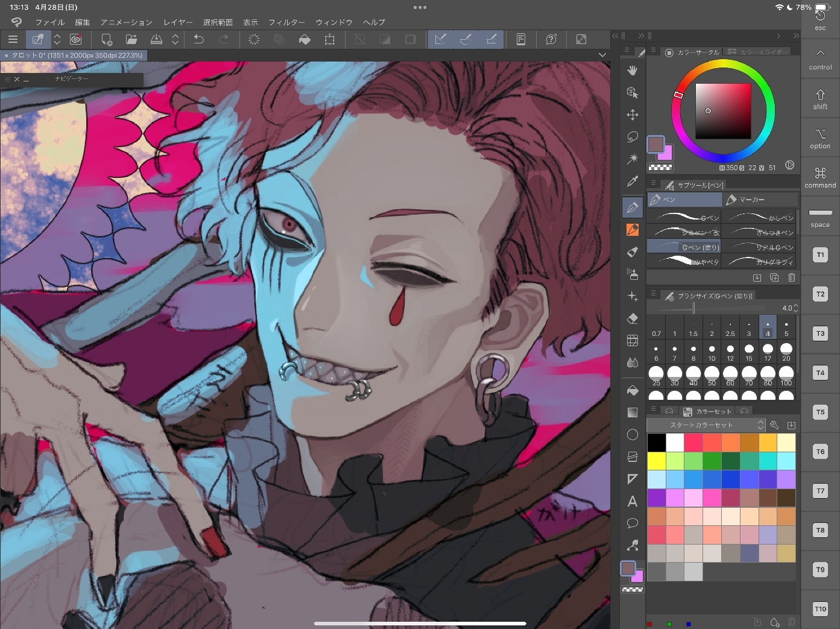Image resolution: width=840 pixels, height=629 pixels.
Task: Toggle the shift modifier key
Action: coord(820,99)
